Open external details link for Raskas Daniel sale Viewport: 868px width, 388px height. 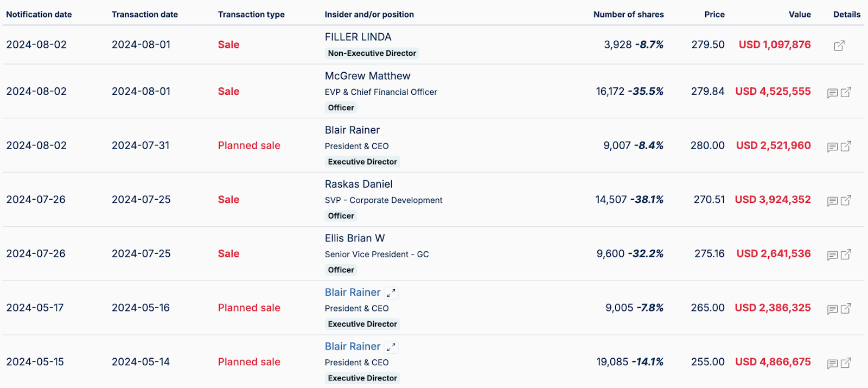(845, 200)
